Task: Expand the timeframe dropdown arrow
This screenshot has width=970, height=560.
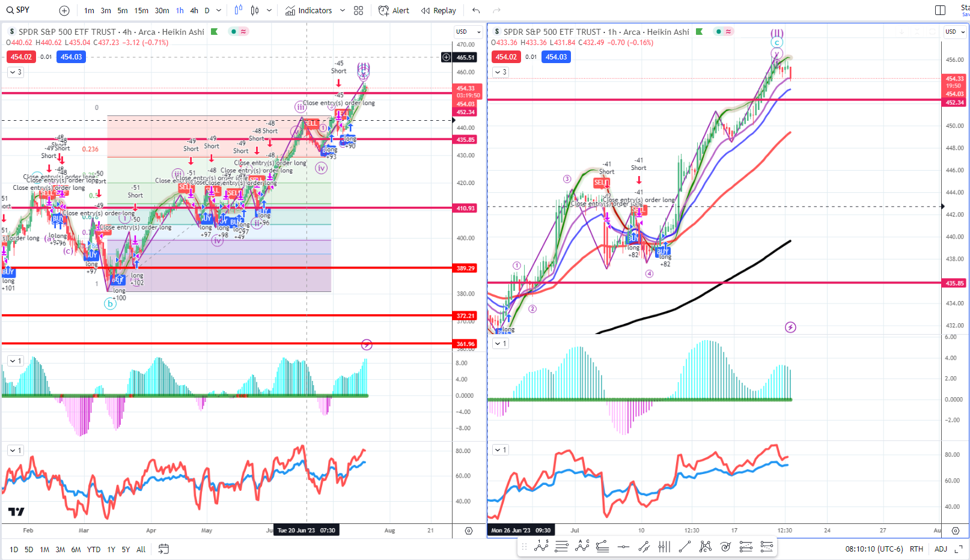Action: [219, 11]
